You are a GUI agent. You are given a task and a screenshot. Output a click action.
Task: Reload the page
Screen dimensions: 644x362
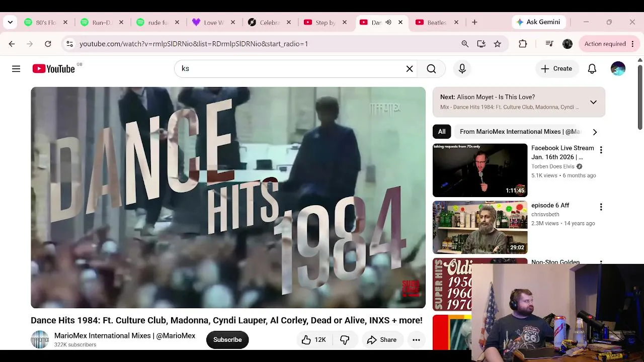(x=48, y=44)
